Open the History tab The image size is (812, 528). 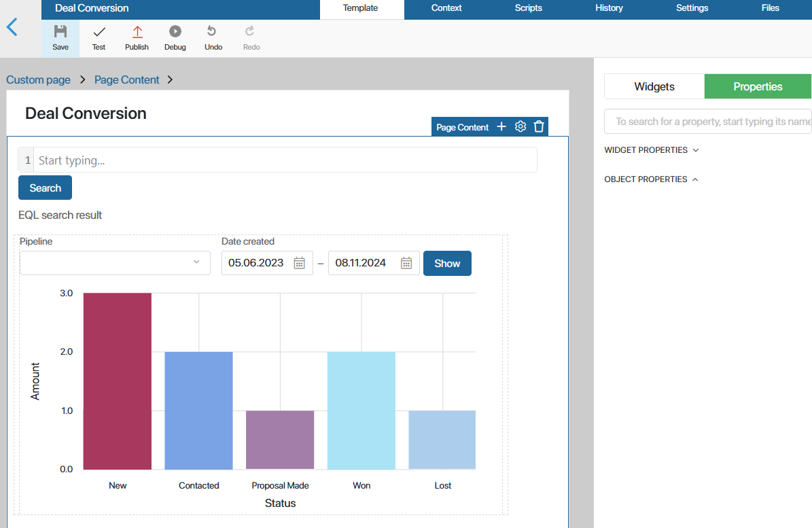(609, 8)
